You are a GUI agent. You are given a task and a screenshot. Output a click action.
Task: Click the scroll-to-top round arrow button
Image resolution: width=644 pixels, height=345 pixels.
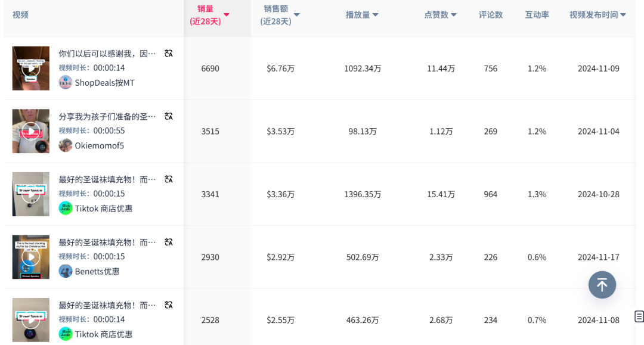[602, 285]
